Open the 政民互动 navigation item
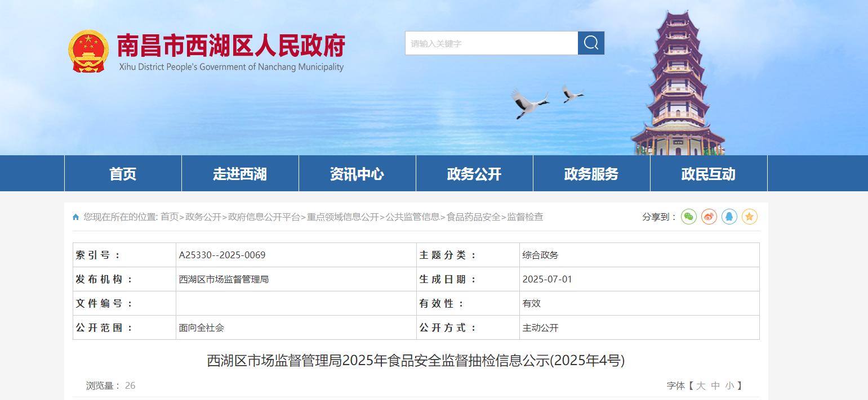This screenshot has height=400, width=868. pos(709,174)
